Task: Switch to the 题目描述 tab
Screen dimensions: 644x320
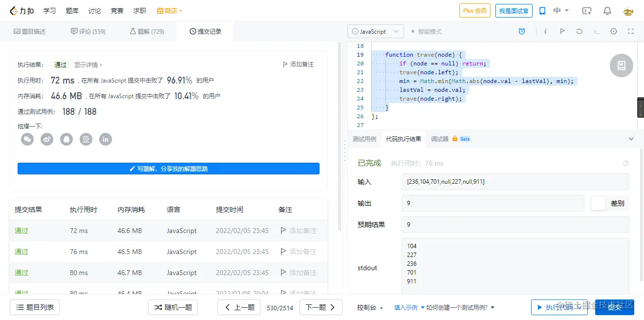Action: click(x=29, y=31)
